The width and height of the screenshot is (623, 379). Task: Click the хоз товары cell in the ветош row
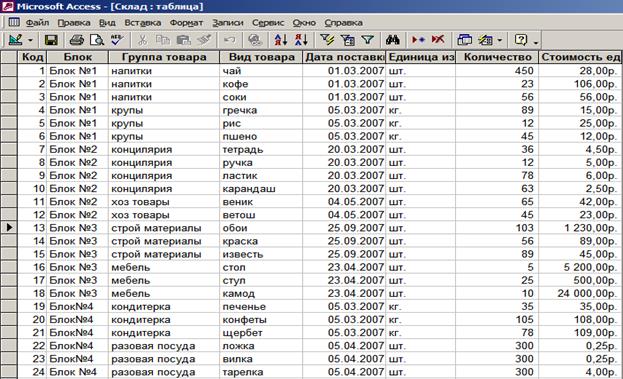pos(164,215)
